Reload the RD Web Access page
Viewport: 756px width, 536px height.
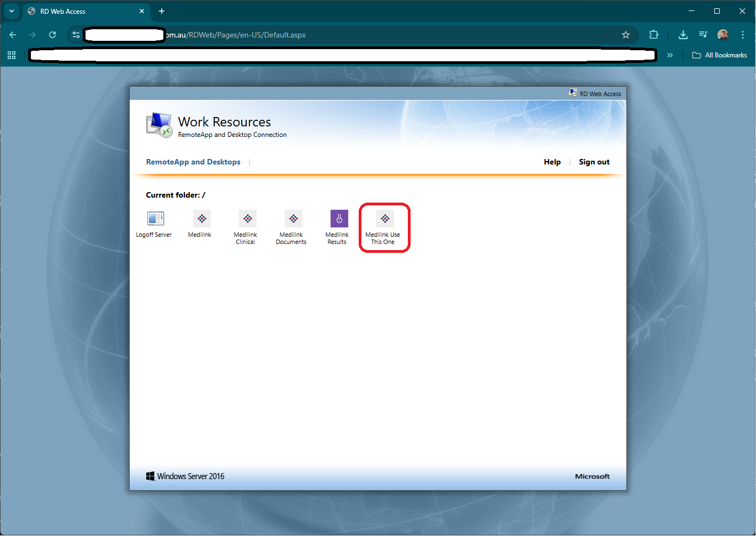pyautogui.click(x=52, y=35)
